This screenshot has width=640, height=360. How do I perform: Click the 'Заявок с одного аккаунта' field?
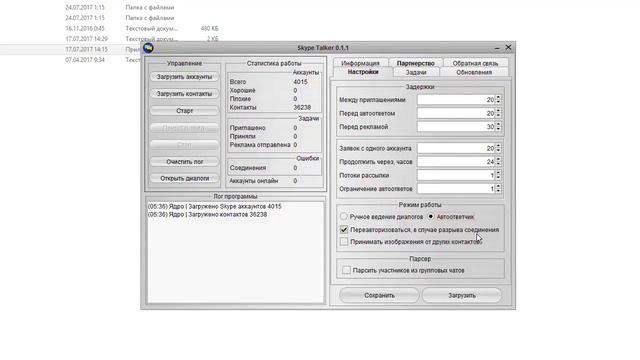[x=456, y=149]
